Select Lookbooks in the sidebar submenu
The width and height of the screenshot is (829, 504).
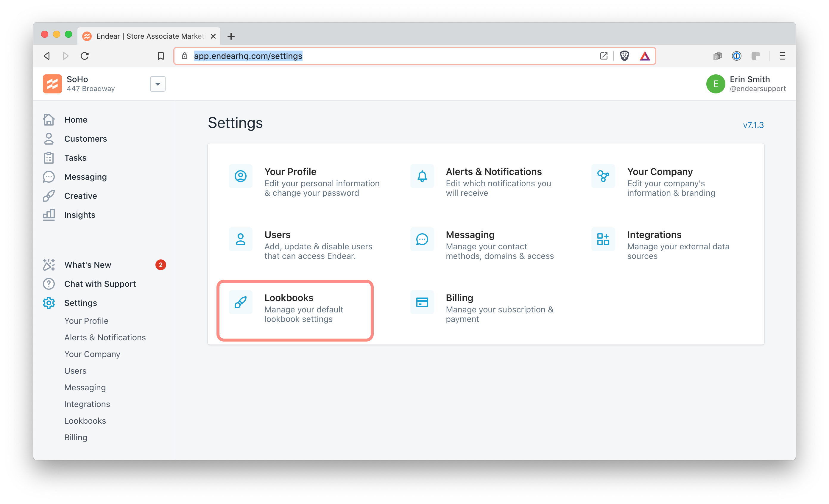click(85, 421)
